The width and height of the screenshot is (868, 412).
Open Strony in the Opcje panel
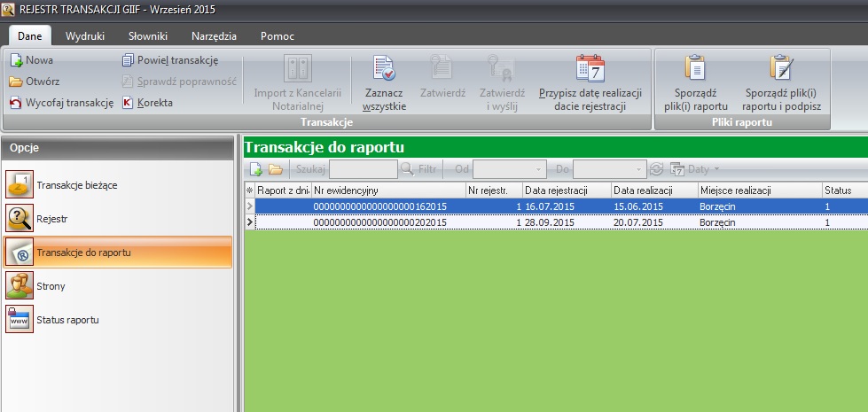pos(117,286)
